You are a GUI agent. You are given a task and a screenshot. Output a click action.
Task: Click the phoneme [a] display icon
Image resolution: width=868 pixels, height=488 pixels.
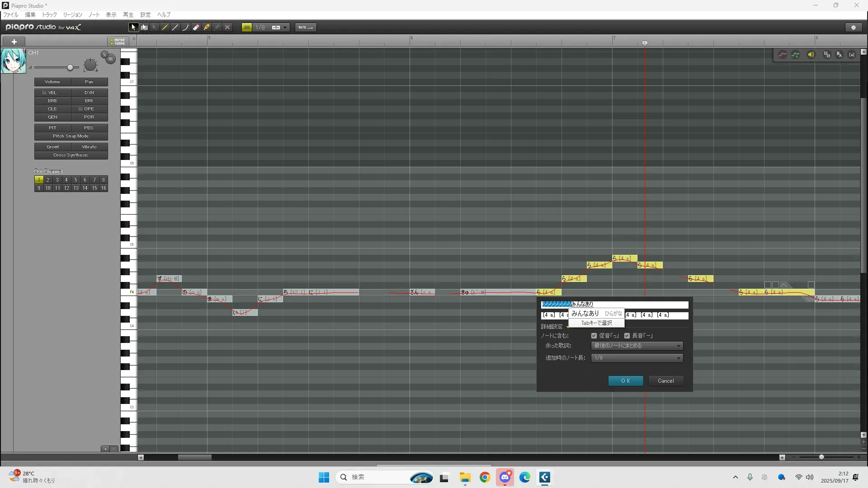(x=852, y=55)
